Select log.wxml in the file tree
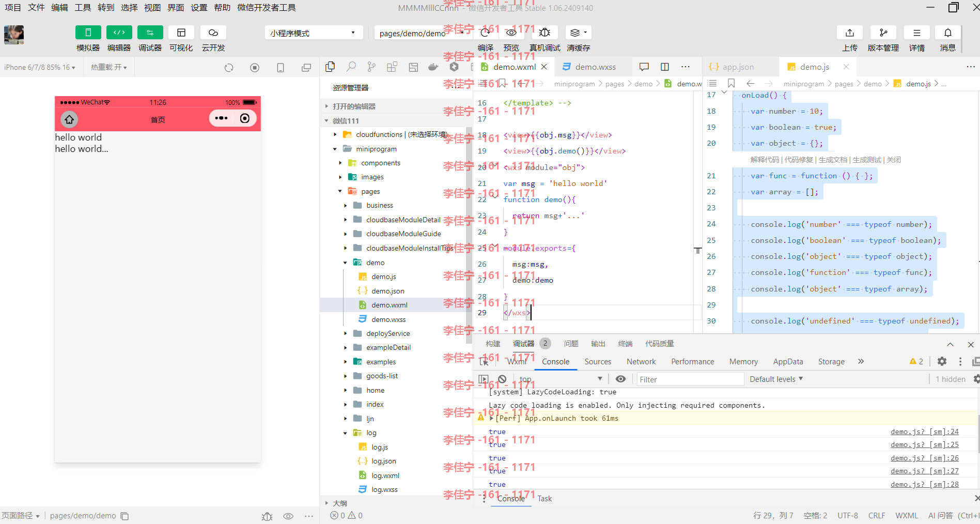980x524 pixels. (x=385, y=475)
